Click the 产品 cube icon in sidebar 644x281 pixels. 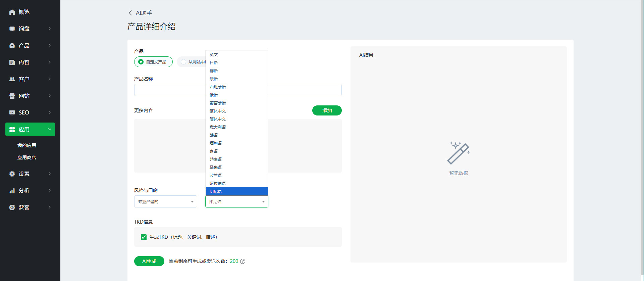click(12, 46)
